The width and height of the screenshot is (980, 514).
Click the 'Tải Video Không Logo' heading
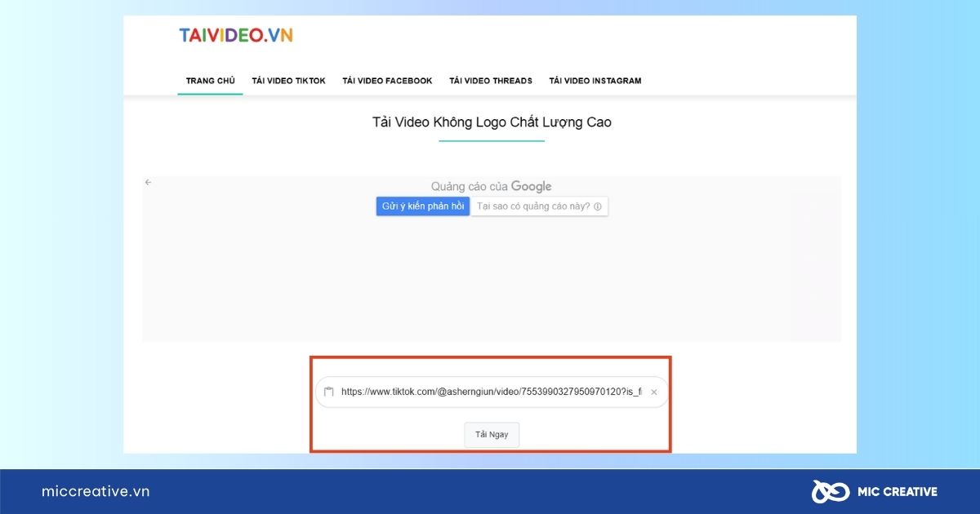coord(491,122)
